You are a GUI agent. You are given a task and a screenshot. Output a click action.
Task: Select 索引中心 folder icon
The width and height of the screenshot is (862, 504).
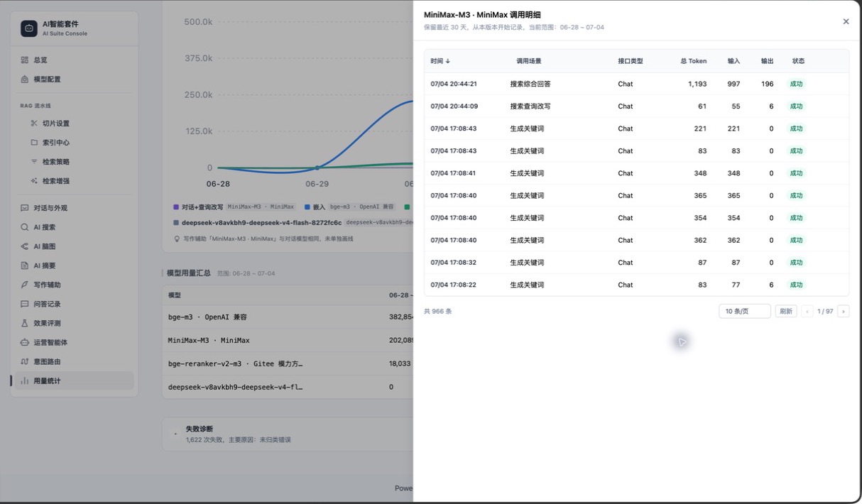[34, 143]
